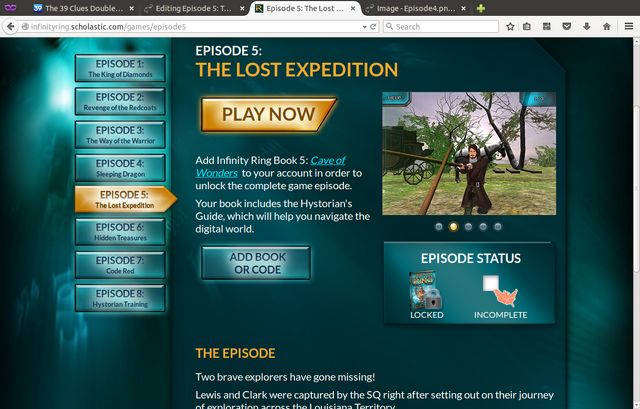The height and width of the screenshot is (409, 640).
Task: Click the incomplete map badge icon
Action: [x=500, y=291]
